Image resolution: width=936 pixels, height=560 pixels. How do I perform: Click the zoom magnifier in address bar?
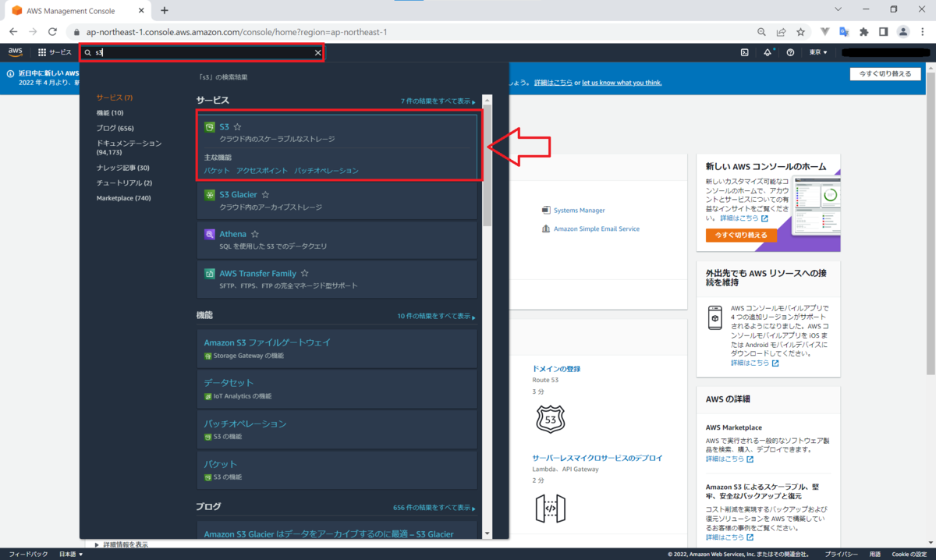[x=761, y=32]
